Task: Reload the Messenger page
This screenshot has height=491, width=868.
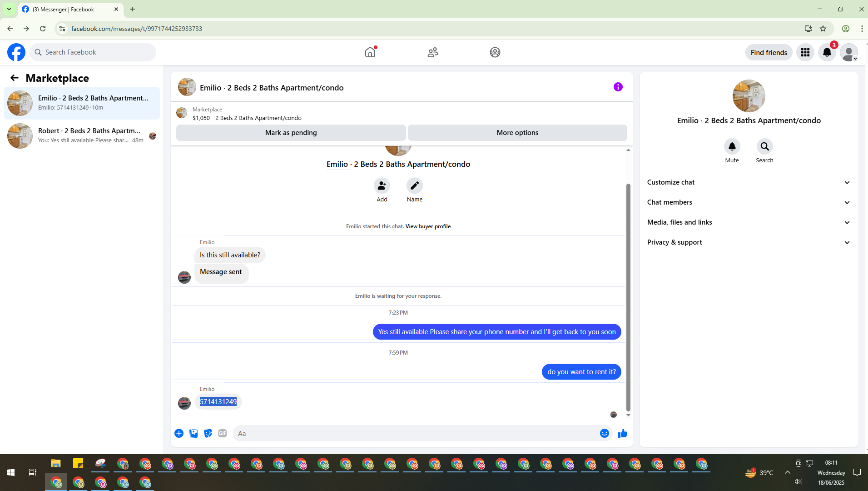Action: click(43, 29)
